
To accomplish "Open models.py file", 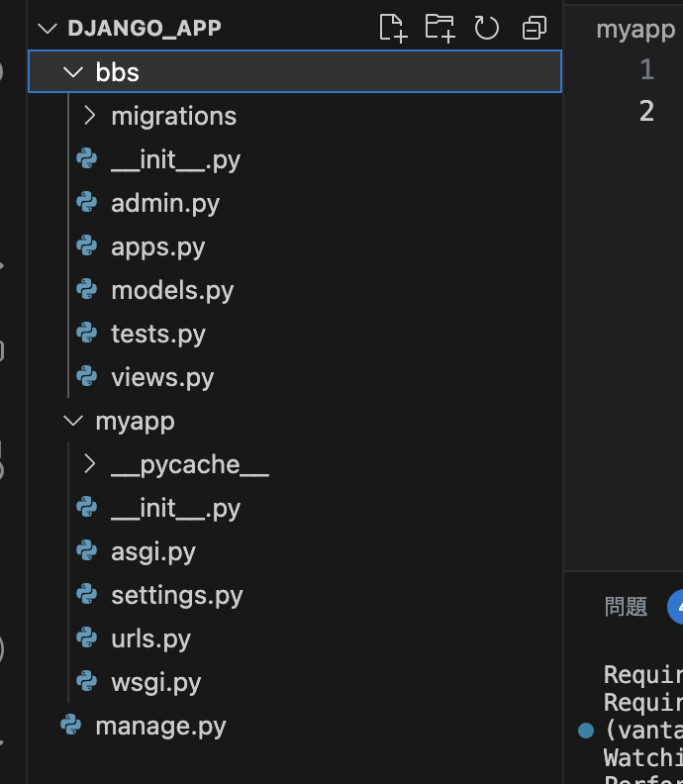I will point(172,290).
